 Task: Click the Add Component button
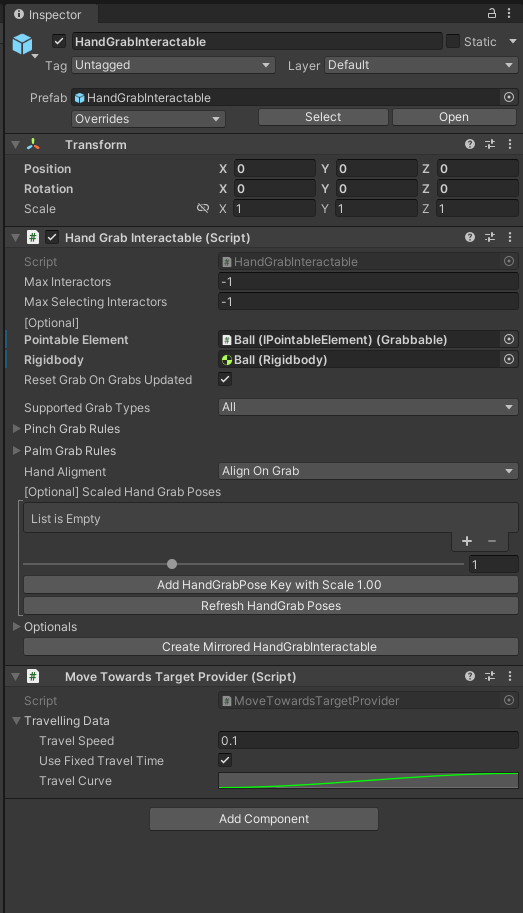264,819
